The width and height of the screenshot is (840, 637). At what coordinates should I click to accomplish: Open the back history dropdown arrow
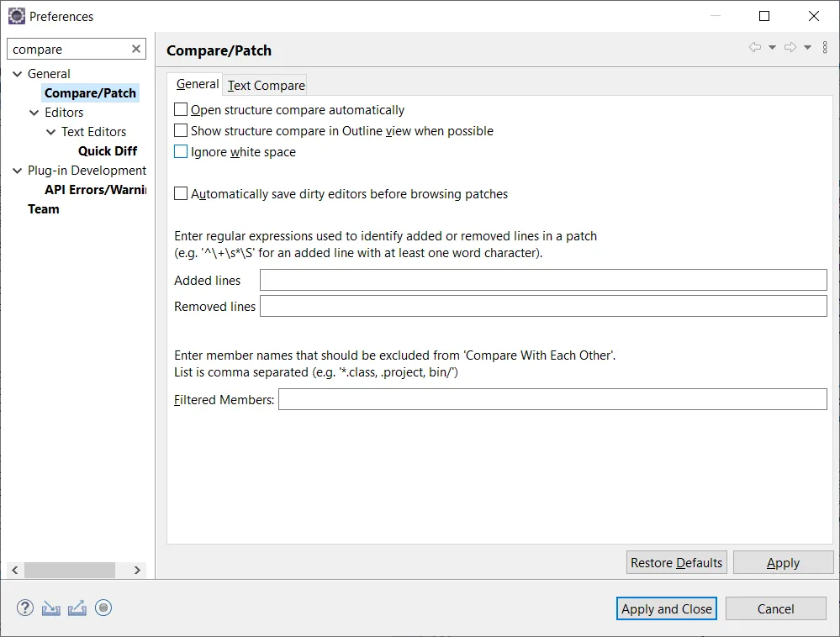pyautogui.click(x=772, y=48)
